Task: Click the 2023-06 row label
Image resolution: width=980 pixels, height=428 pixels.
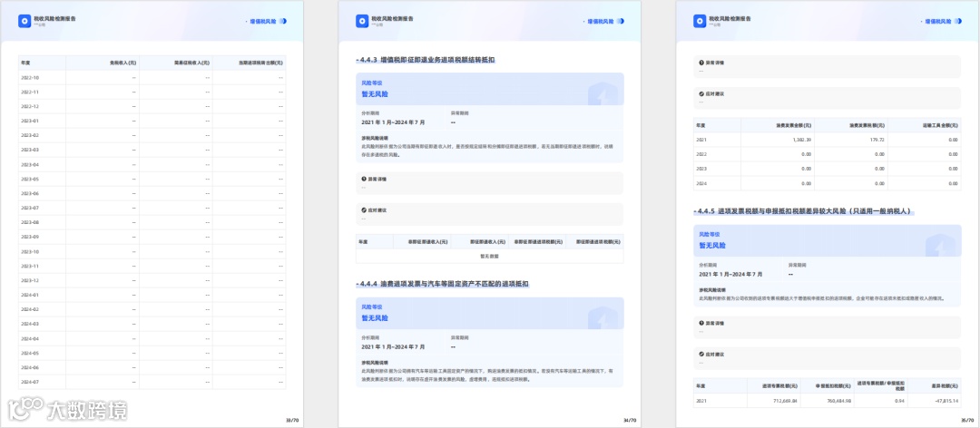Action: point(30,194)
